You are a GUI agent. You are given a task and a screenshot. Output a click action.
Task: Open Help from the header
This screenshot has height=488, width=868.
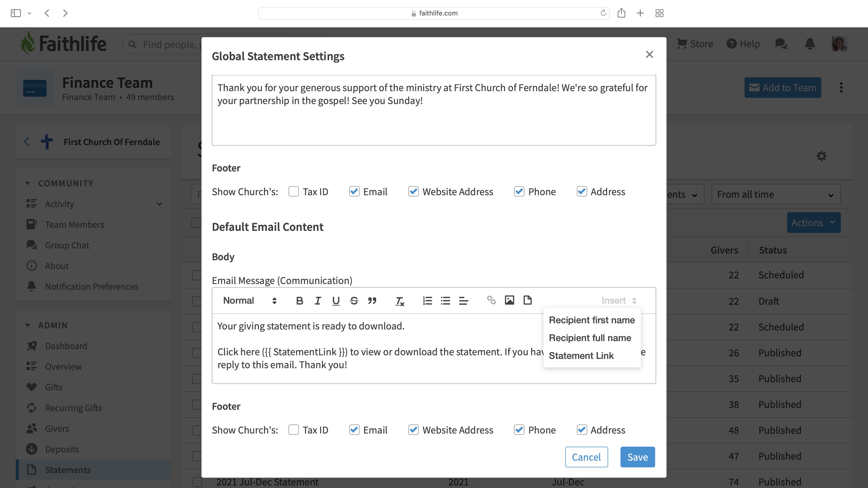pyautogui.click(x=743, y=44)
